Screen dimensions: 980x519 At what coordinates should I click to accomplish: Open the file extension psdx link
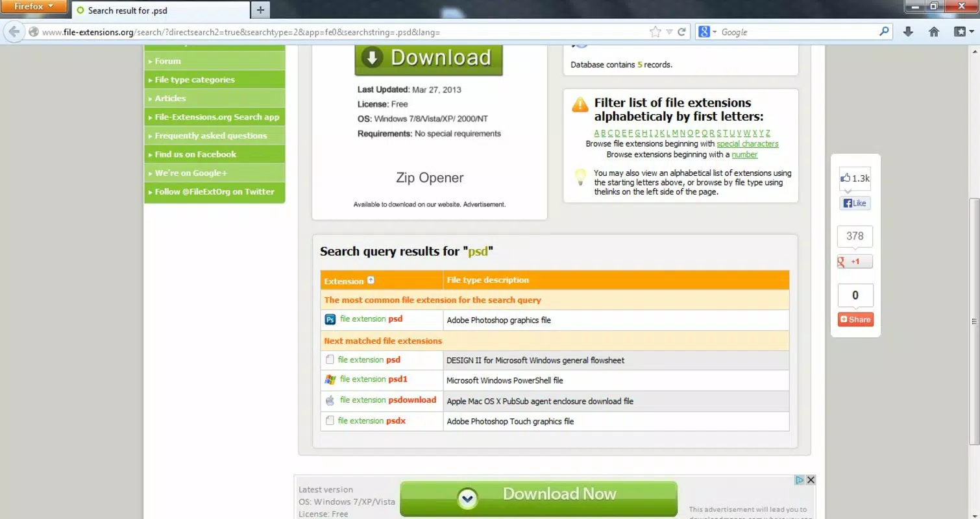coord(372,420)
